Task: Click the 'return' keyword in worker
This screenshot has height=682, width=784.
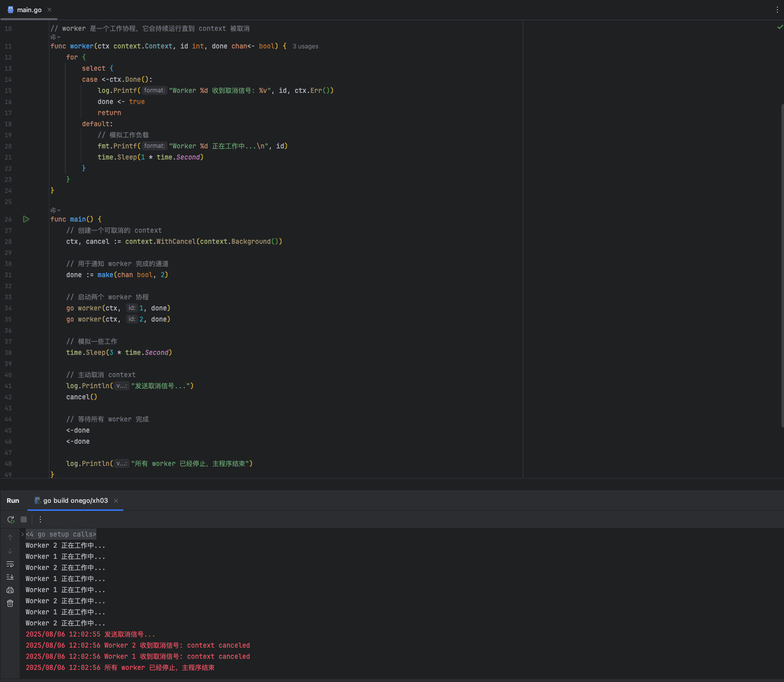Action: pyautogui.click(x=109, y=113)
